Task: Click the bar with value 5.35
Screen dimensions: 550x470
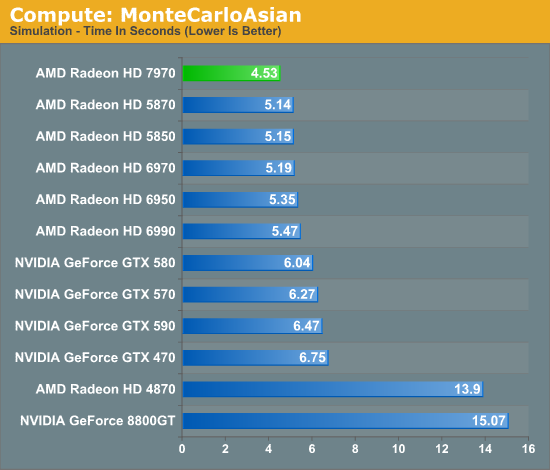Action: point(241,200)
